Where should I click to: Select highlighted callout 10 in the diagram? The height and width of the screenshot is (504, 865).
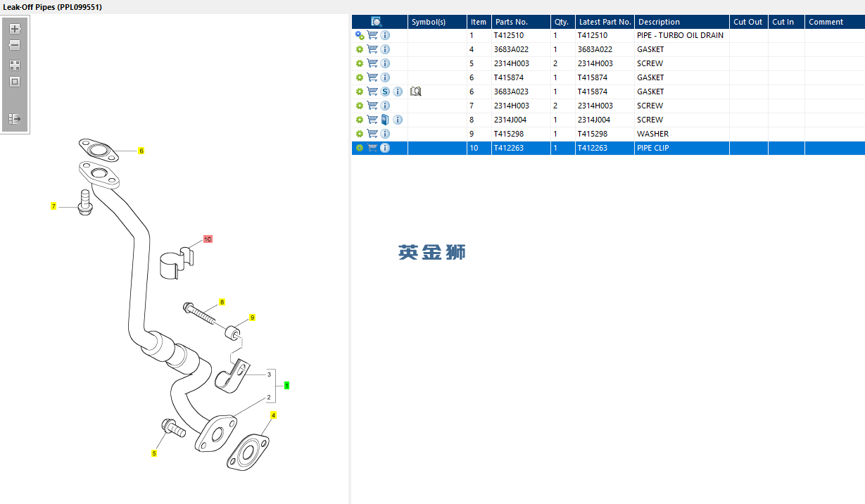pos(208,239)
